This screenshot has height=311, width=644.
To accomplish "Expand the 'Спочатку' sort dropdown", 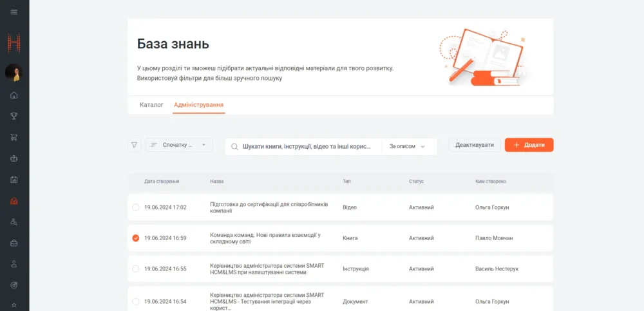I will click(179, 146).
